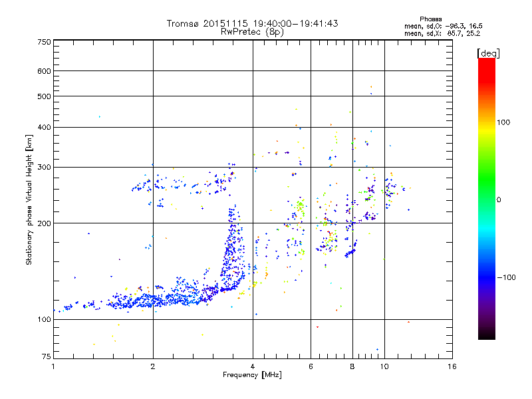Viewport: 532px width, 399px height.
Task: Click x-axis tick label '6'
Action: [x=311, y=366]
